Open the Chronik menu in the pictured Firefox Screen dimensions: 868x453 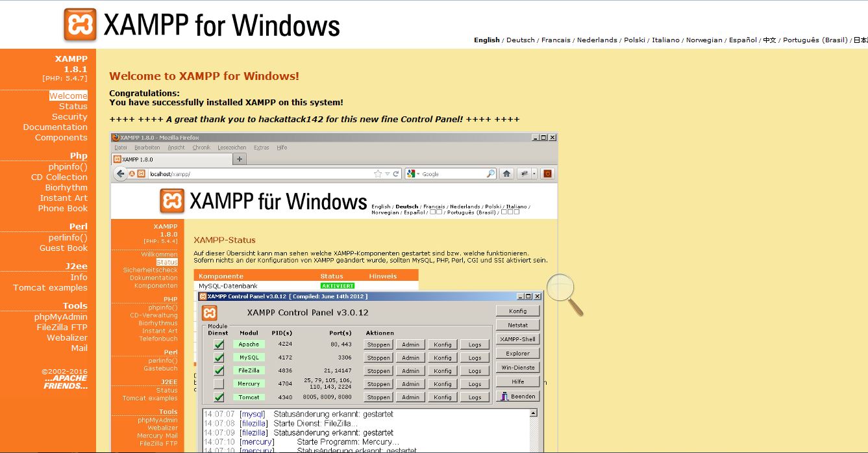click(x=201, y=148)
